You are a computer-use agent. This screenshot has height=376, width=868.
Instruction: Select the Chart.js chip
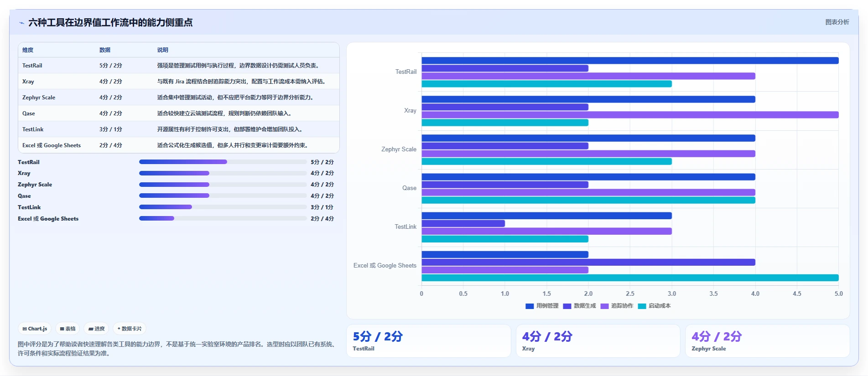(35, 329)
